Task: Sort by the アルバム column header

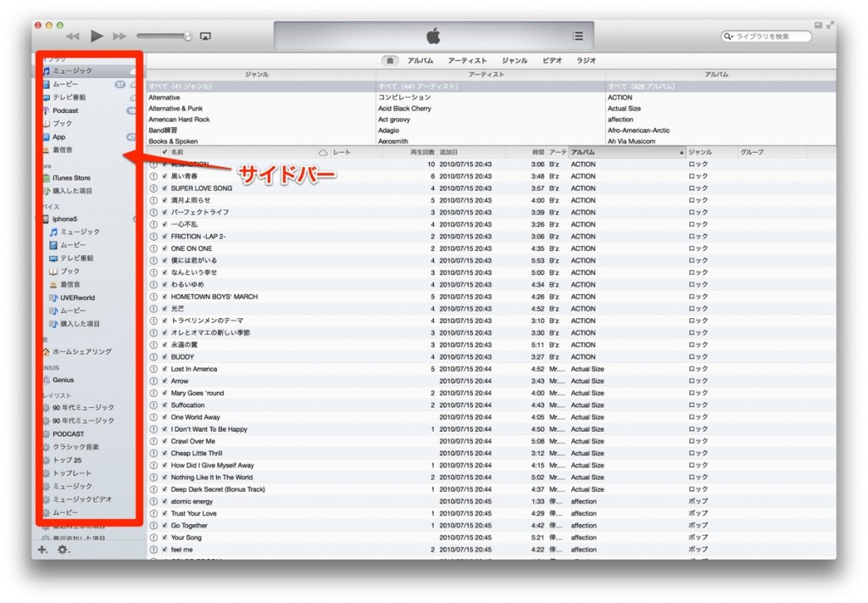Action: point(626,152)
